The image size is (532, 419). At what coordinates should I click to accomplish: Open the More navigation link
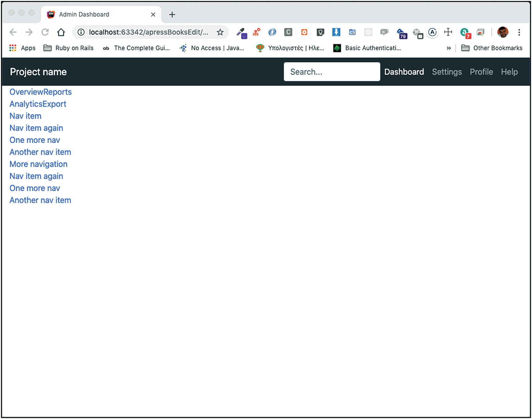pyautogui.click(x=38, y=164)
